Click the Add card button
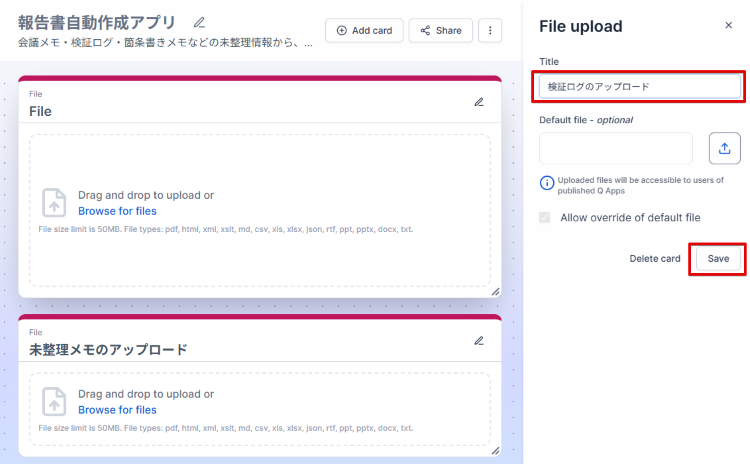This screenshot has width=750, height=464. (x=364, y=31)
